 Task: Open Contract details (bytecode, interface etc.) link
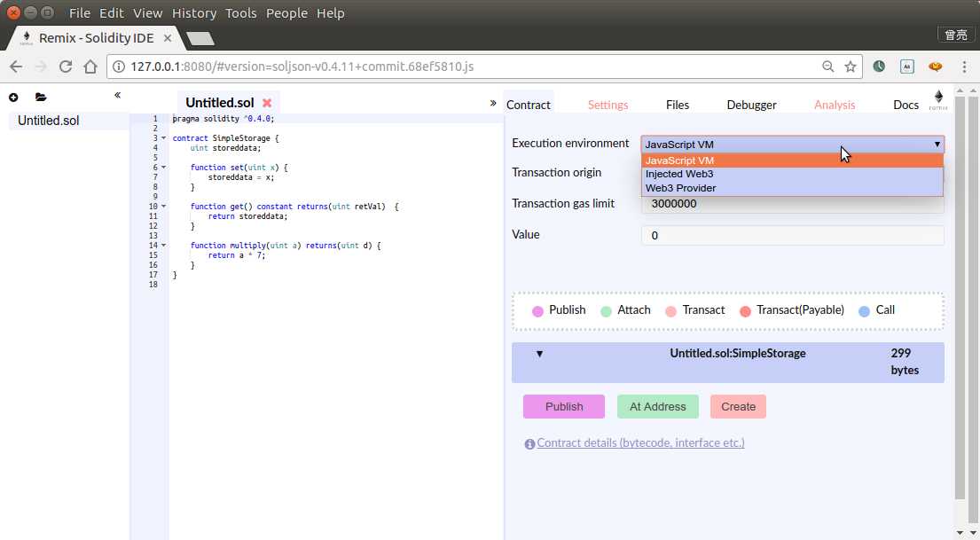click(640, 443)
